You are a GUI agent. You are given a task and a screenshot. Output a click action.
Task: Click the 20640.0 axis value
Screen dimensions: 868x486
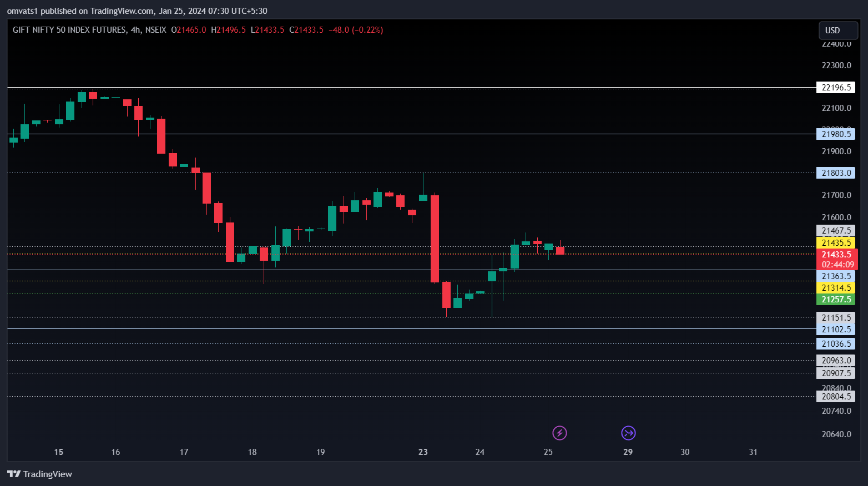pos(836,434)
